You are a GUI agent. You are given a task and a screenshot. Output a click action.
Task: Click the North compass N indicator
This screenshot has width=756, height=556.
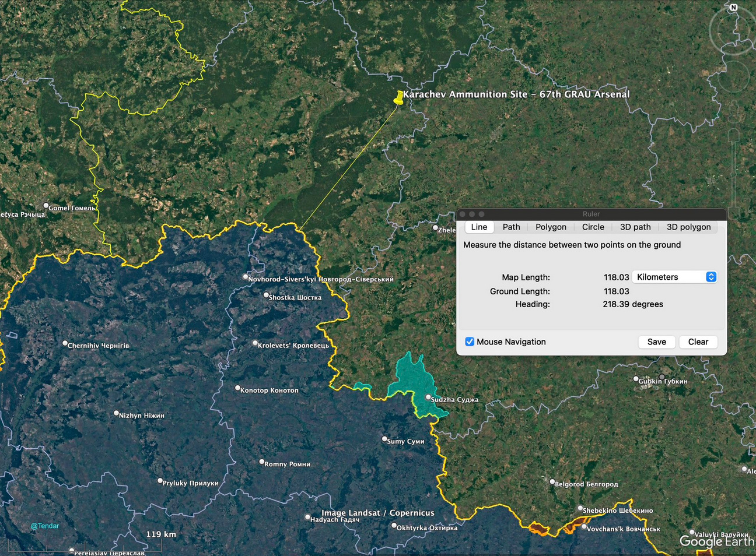click(x=733, y=8)
